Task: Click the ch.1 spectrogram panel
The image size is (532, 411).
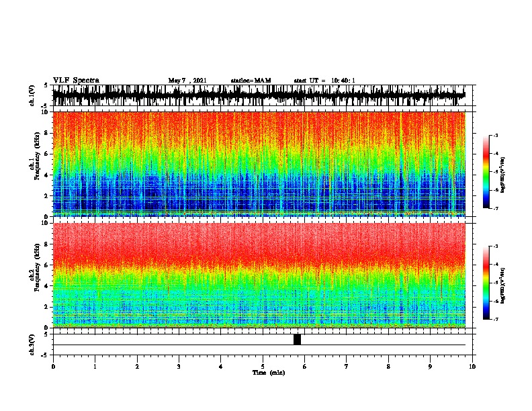Action: pyautogui.click(x=259, y=164)
